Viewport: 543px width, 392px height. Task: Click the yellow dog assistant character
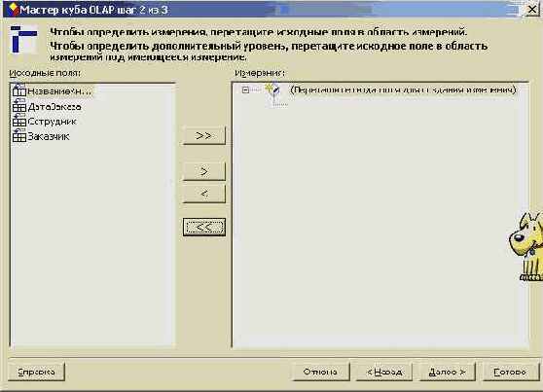click(x=527, y=246)
